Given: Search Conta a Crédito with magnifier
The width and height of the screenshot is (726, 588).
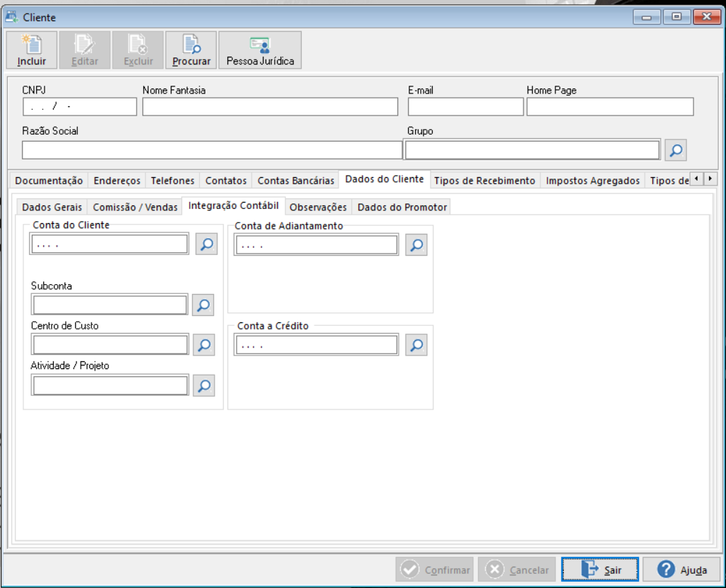Looking at the screenshot, I should [416, 345].
